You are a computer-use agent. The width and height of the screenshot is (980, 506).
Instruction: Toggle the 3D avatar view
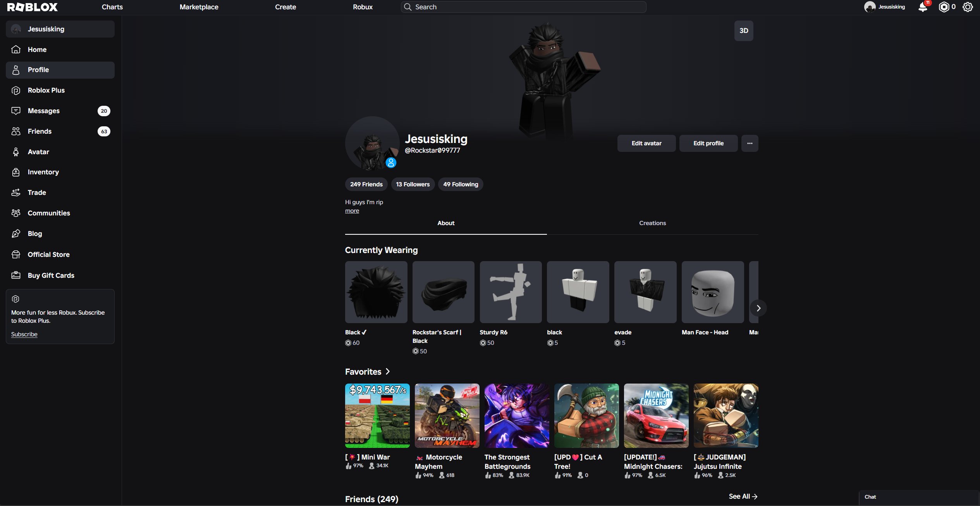[744, 31]
